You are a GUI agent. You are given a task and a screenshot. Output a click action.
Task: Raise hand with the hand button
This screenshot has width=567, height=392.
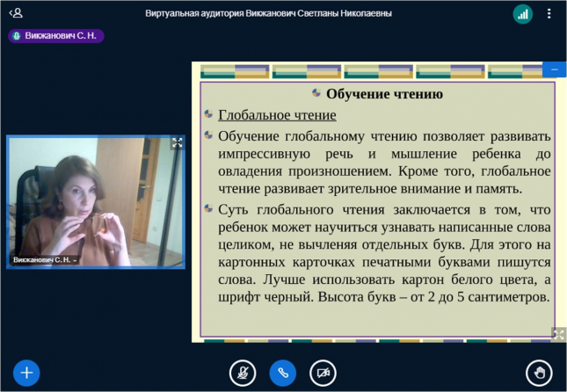539,373
